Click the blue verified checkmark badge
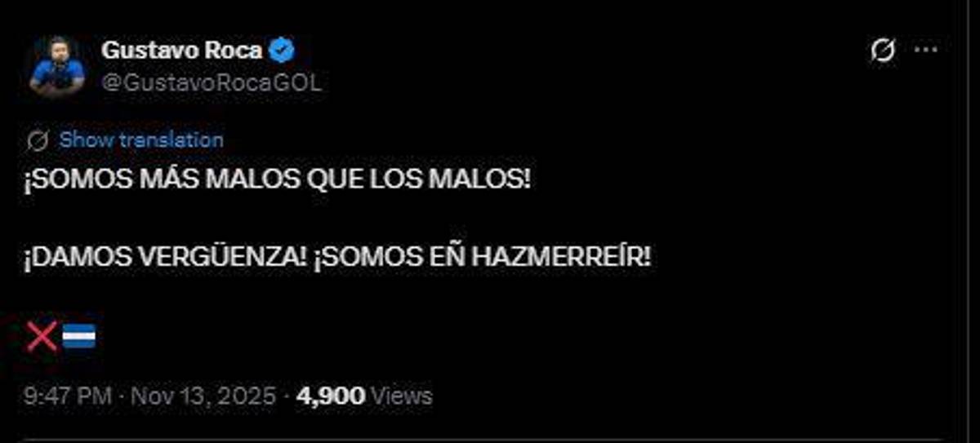The width and height of the screenshot is (980, 443). click(282, 51)
